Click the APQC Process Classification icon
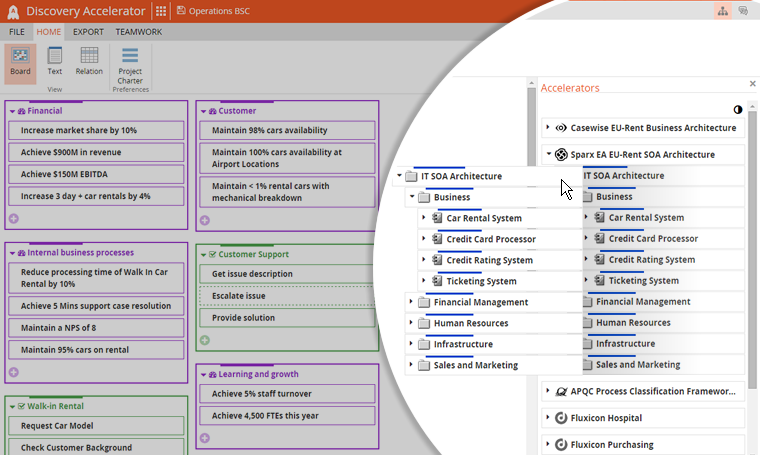Viewport: 760px width, 455px height. pos(561,392)
